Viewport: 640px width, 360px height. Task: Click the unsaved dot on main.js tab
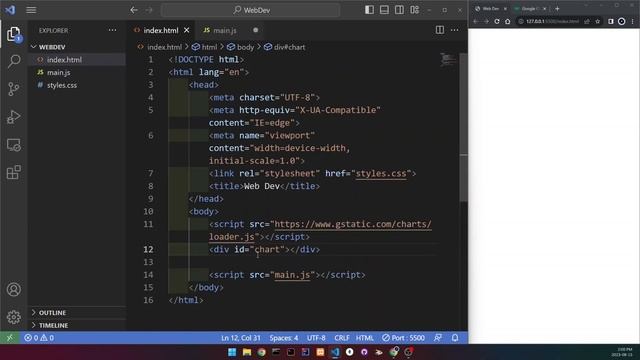click(x=256, y=30)
